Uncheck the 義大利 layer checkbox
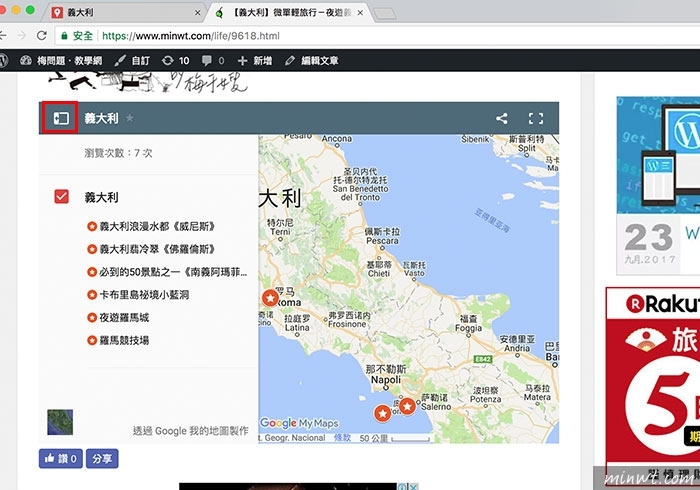The image size is (700, 490). coord(61,197)
